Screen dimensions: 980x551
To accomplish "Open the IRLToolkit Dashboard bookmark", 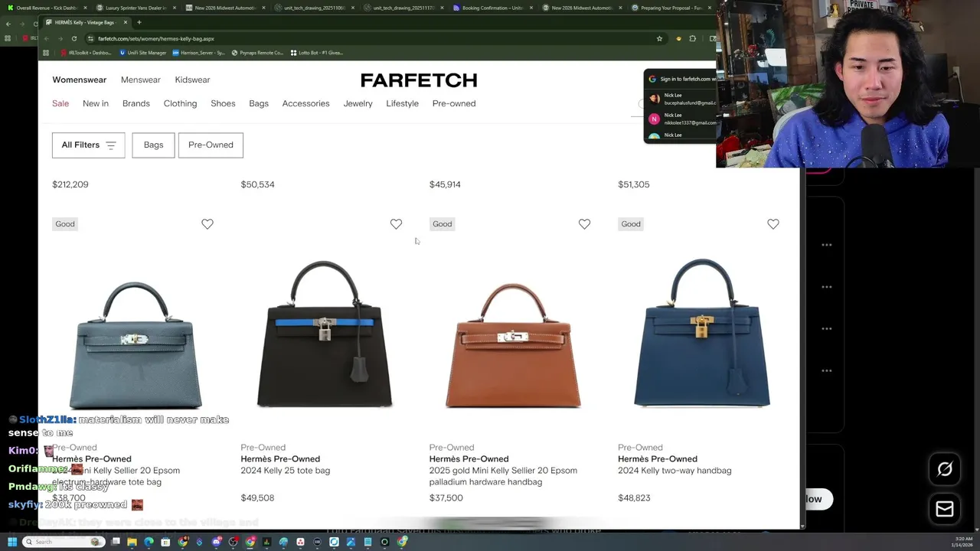I will [86, 53].
